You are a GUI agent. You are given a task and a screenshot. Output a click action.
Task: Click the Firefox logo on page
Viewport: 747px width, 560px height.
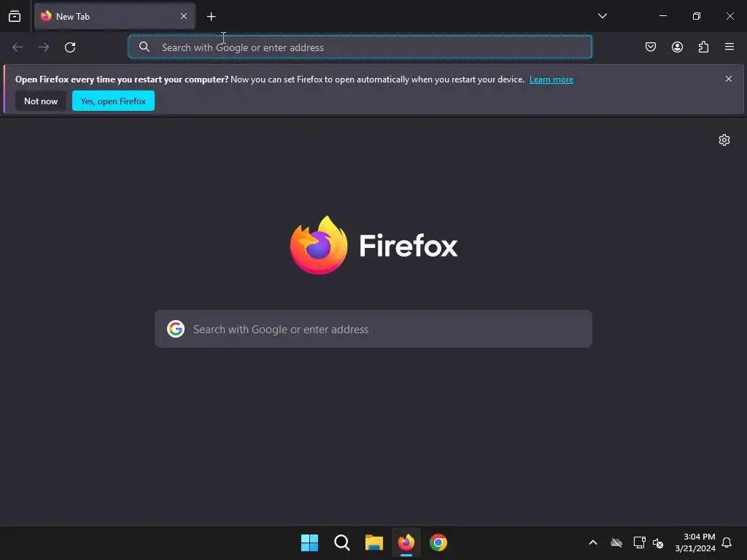[x=373, y=245]
